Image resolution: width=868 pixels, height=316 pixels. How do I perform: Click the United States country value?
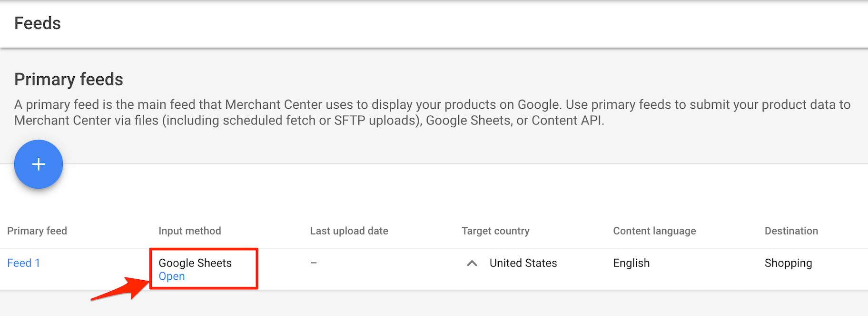(x=523, y=263)
